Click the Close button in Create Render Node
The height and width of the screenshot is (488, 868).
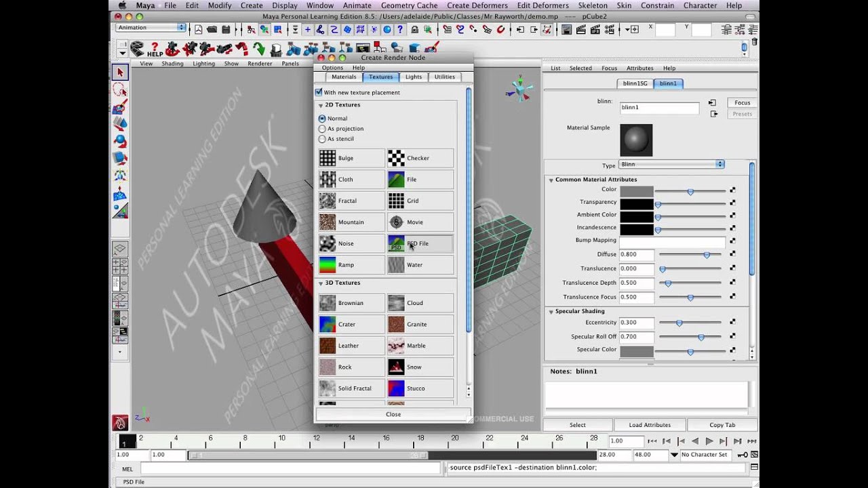(393, 414)
